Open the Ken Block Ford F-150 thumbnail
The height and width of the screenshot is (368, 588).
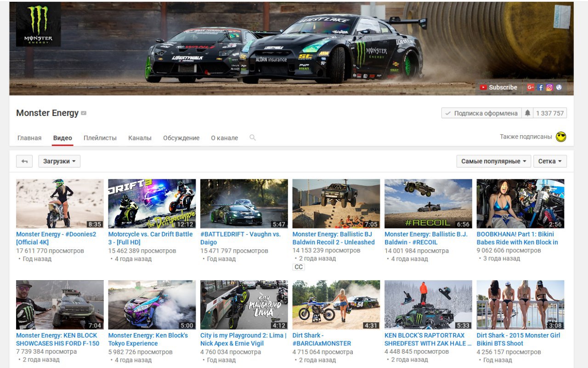[60, 305]
